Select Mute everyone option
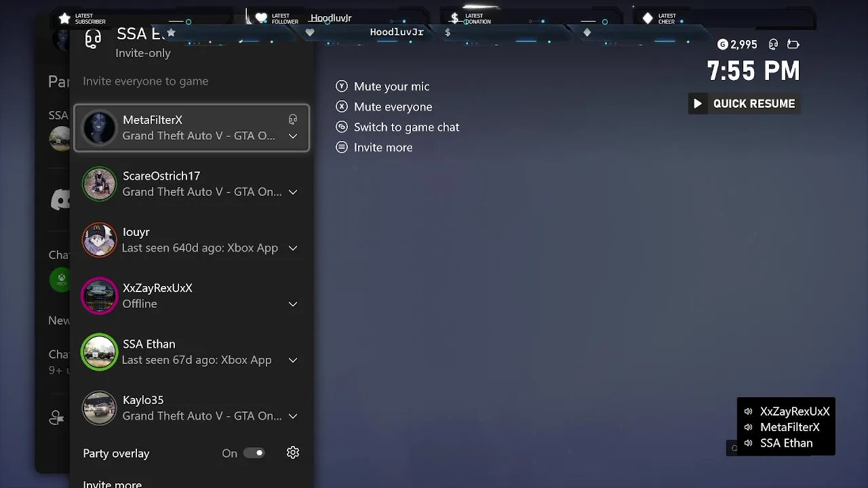Screen dimensions: 868x488 pyautogui.click(x=393, y=107)
